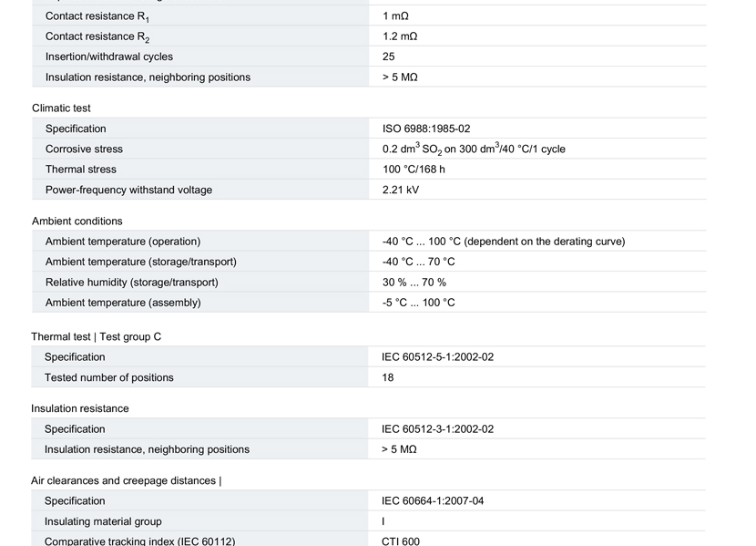The image size is (756, 546).
Task: Select Insertion/withdrawal cycles value 25
Action: click(x=389, y=57)
